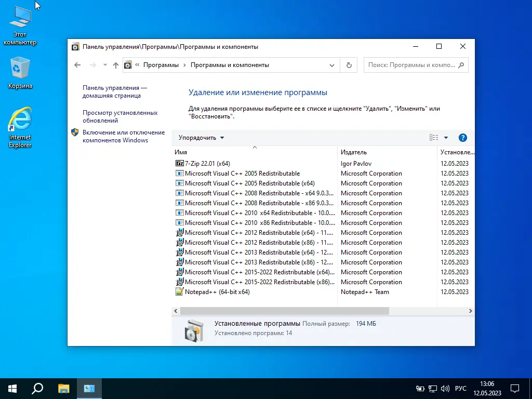The width and height of the screenshot is (532, 399).
Task: Click the search magnifier in the search box
Action: click(x=461, y=65)
